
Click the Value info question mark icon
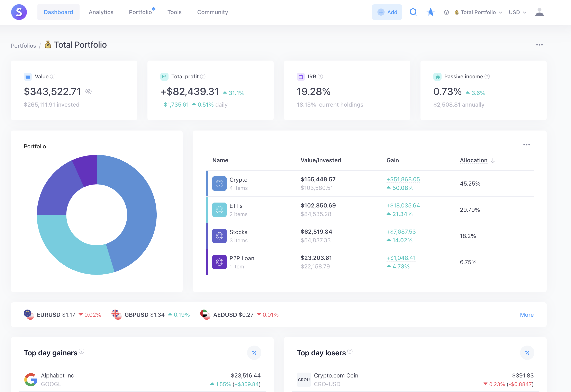(x=53, y=77)
